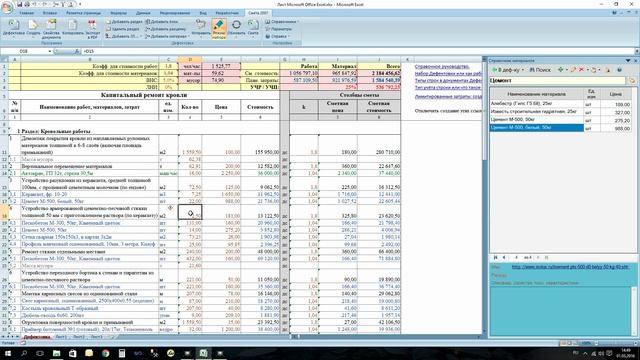Open Chrome from the taskbar

(105, 353)
